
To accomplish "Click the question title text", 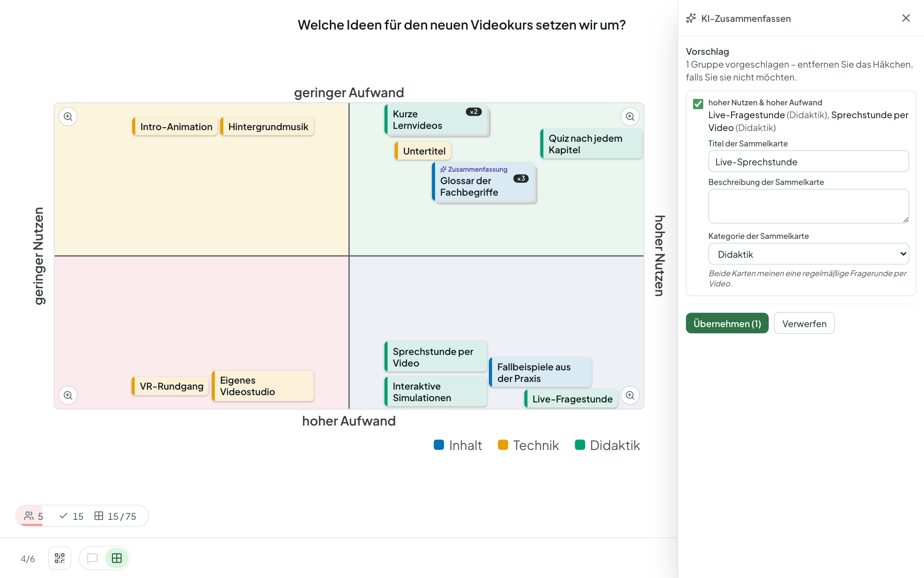I will pos(462,25).
